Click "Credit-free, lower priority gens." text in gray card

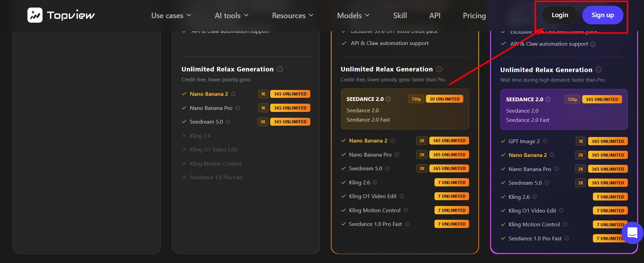(216, 80)
